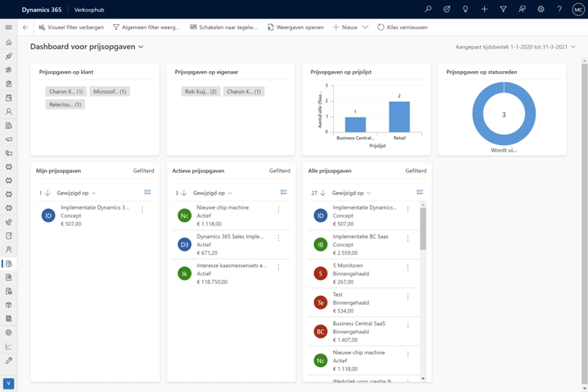588x392 pixels.
Task: Reverse sort order arrow in Alle prijsopgaven
Action: coord(323,193)
